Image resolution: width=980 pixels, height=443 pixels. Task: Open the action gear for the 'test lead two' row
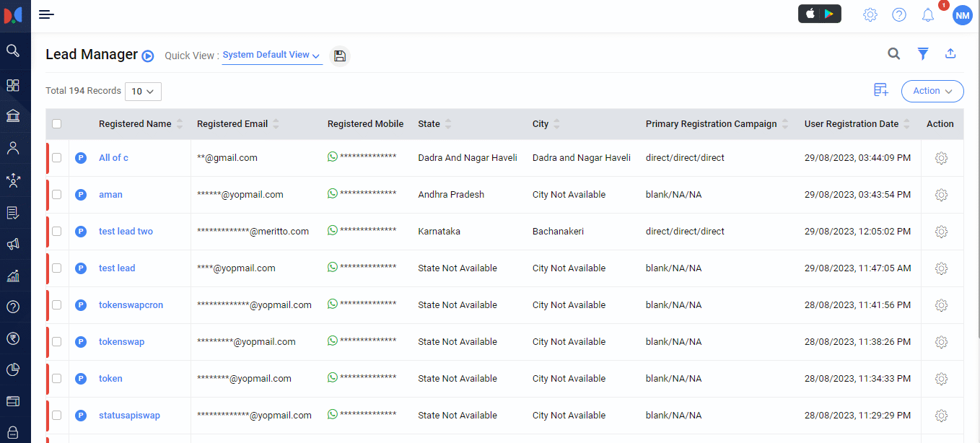click(x=941, y=231)
